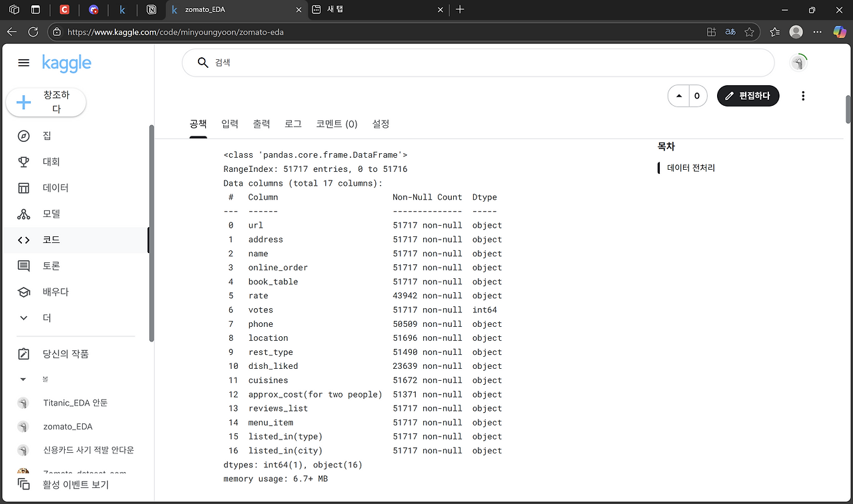
Task: Upvote the notebook with arrow button
Action: point(679,96)
